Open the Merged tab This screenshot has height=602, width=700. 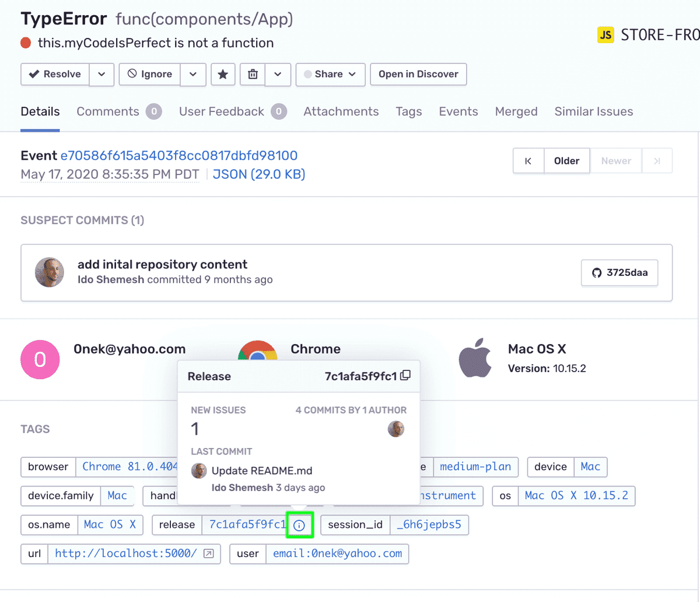[x=516, y=111]
